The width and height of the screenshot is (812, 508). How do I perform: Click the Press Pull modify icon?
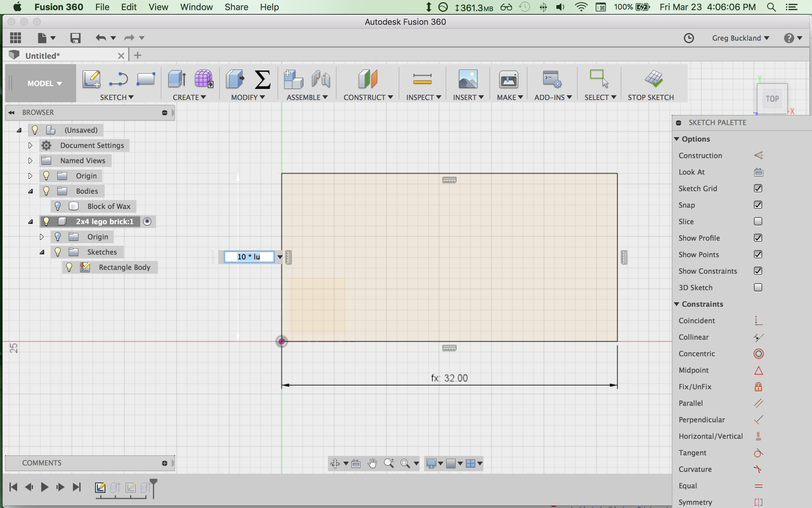pyautogui.click(x=235, y=79)
